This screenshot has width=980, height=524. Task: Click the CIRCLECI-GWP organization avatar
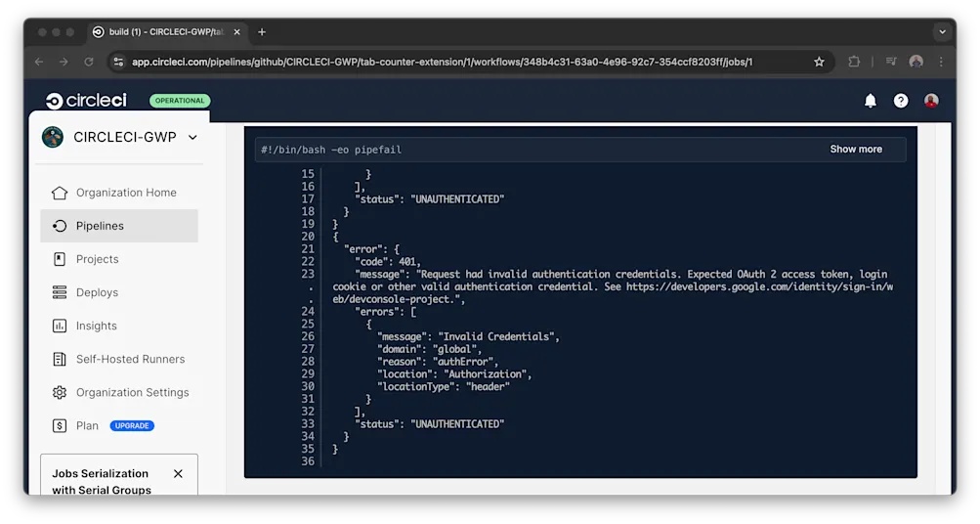53,137
